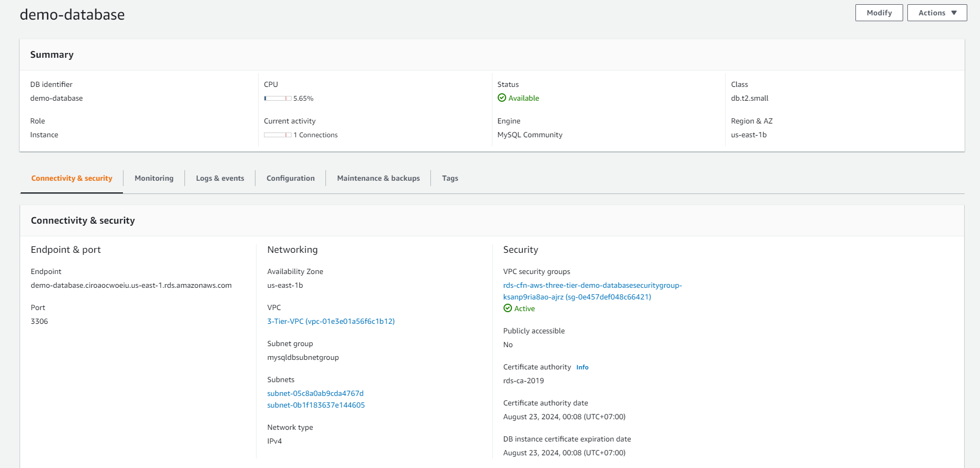Open the Logs & events tab

click(x=220, y=178)
